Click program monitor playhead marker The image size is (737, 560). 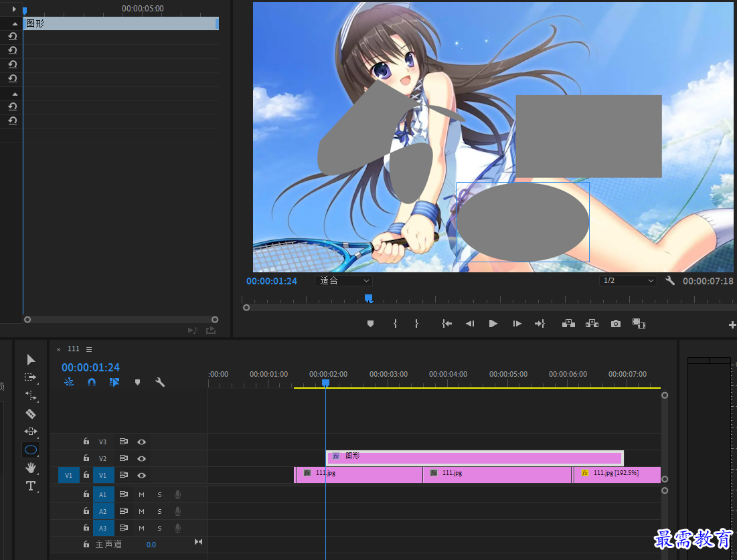(369, 298)
